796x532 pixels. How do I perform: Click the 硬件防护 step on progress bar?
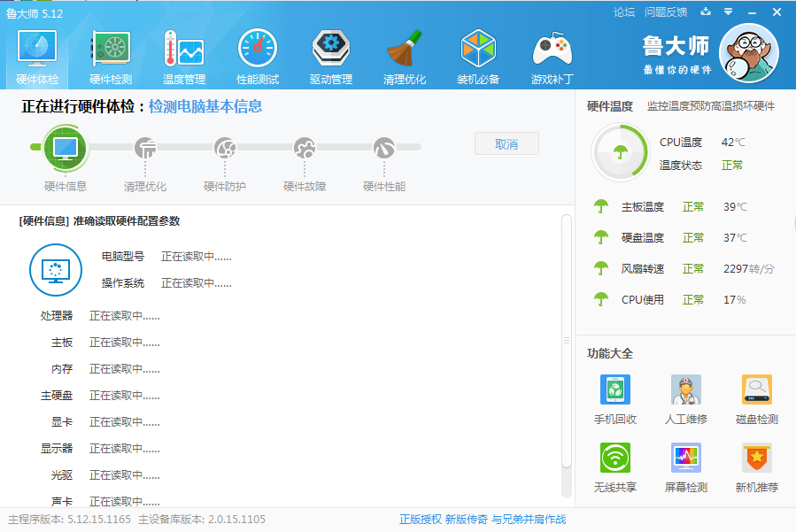point(225,159)
